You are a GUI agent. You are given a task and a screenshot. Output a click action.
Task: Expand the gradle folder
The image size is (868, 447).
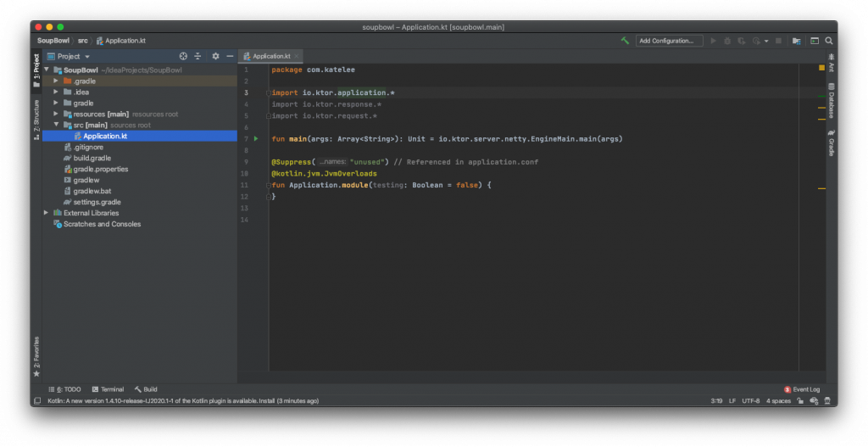pos(56,103)
